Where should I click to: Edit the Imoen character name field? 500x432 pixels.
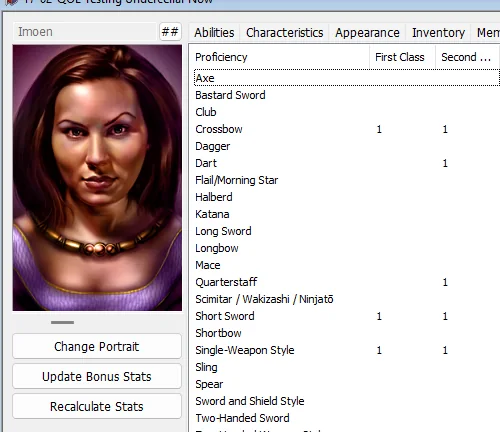click(85, 32)
